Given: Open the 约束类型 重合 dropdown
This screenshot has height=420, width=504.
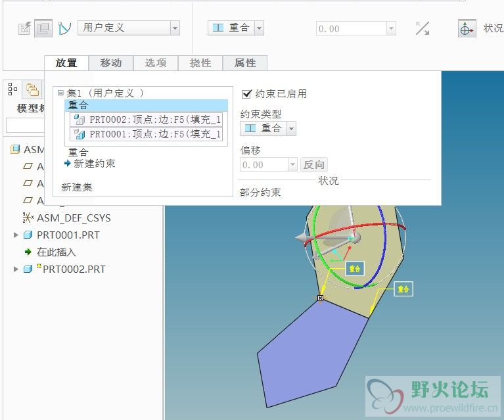Looking at the screenshot, I should pyautogui.click(x=291, y=129).
